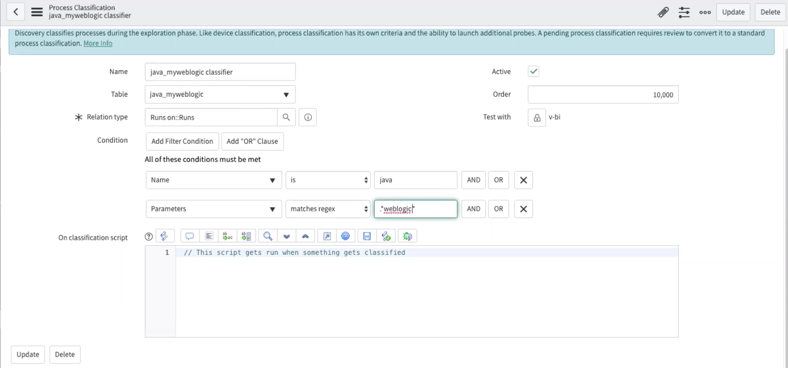Image resolution: width=788 pixels, height=368 pixels.
Task: Open the More Info link
Action: 98,43
